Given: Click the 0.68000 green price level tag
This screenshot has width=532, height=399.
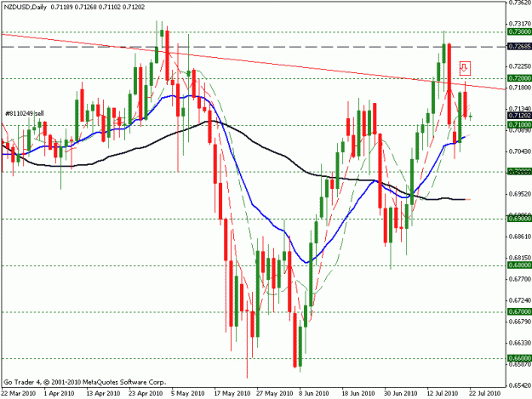Looking at the screenshot, I should click(x=519, y=265).
